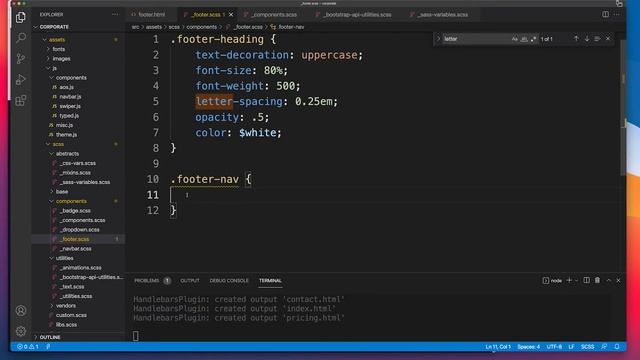Open the feedback icon in status bar
640x360 pixels.
point(604,347)
